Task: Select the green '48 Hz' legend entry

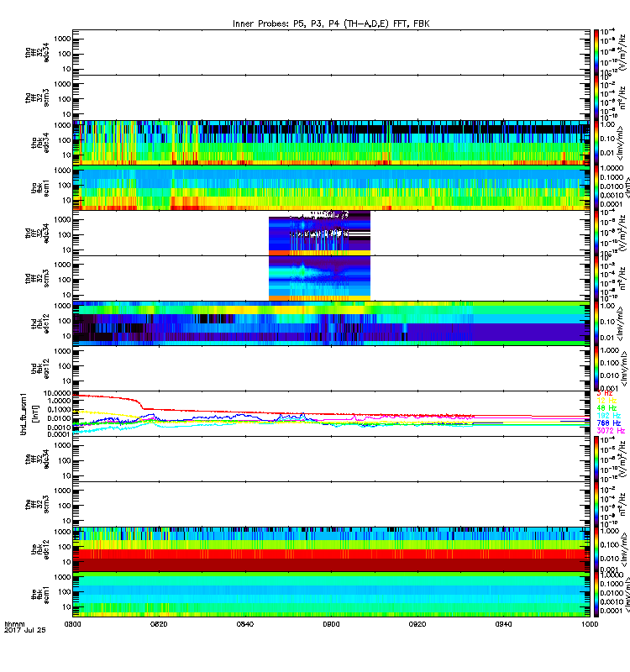Action: tap(606, 408)
